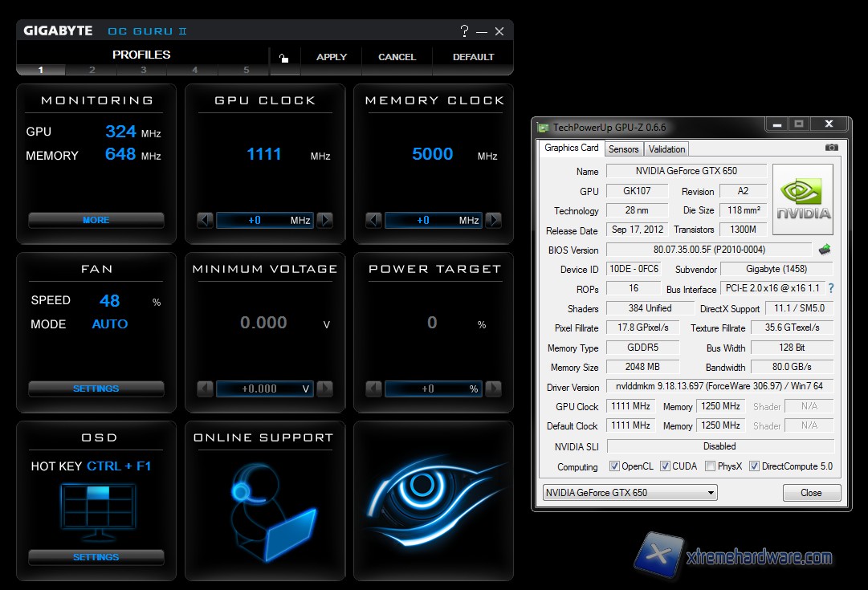Click the Gigabyte blue eye logo

click(434, 499)
